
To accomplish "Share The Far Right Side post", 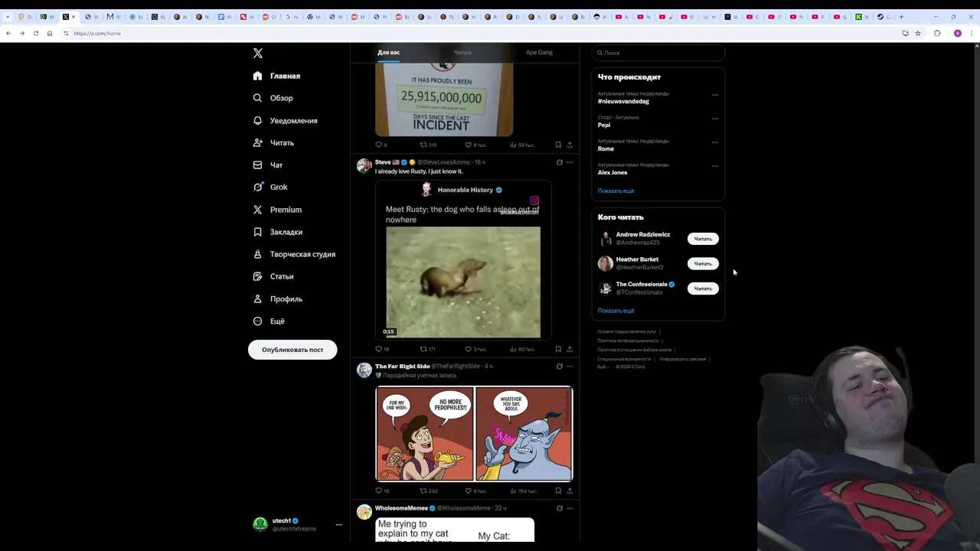I will tap(570, 491).
